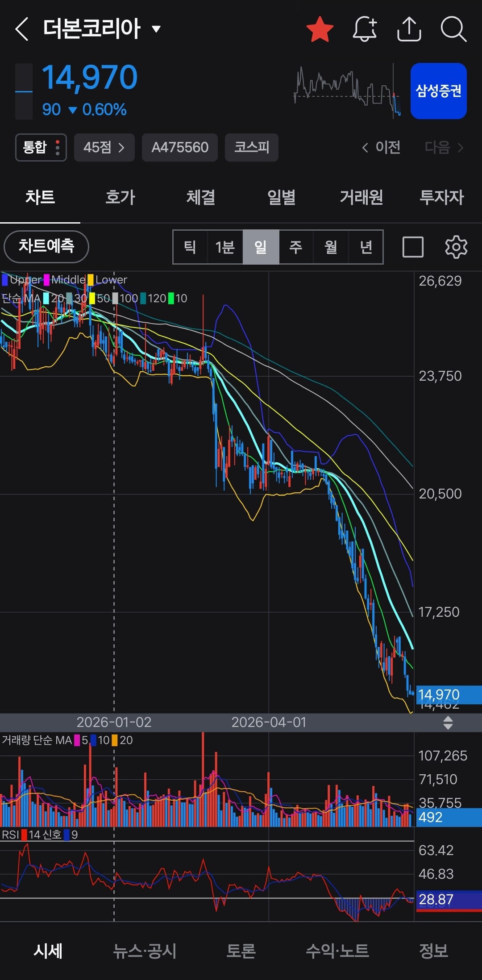
Task: Open the 뉴스·공시 bottom tab
Action: click(x=145, y=951)
